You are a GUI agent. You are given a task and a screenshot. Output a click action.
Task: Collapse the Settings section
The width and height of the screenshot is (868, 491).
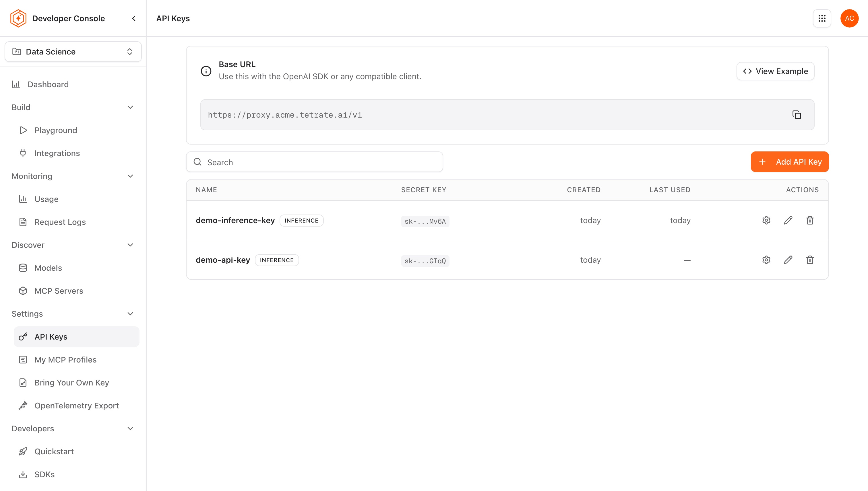coord(130,314)
